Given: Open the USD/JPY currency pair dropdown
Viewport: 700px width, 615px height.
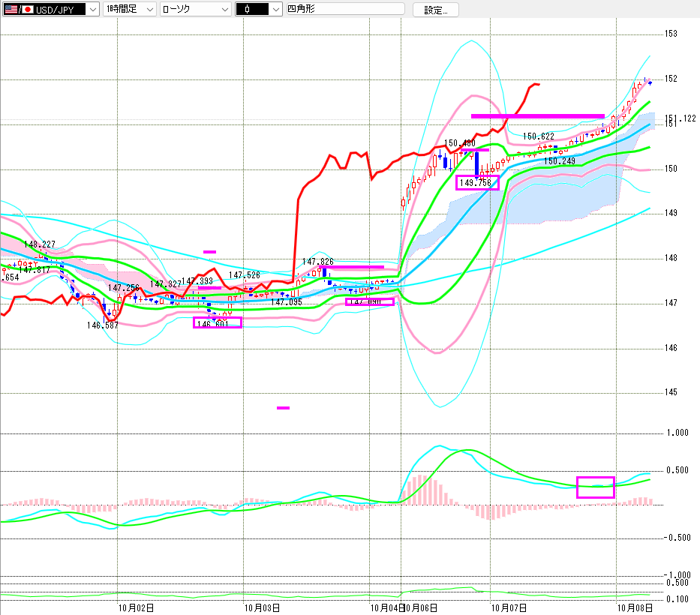Looking at the screenshot, I should 92,10.
